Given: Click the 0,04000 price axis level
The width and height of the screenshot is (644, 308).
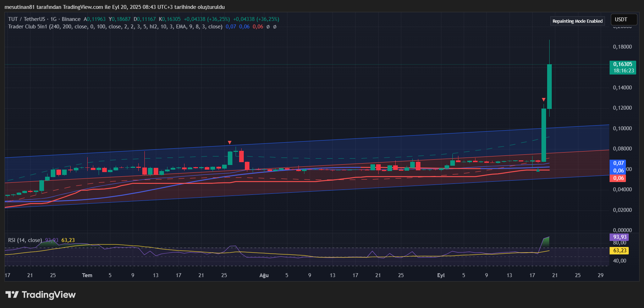Looking at the screenshot, I should (x=622, y=189).
